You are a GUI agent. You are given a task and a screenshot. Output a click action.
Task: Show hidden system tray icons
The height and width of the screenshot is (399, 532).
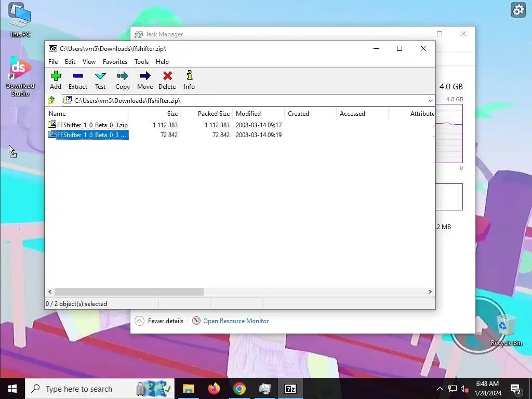tap(440, 389)
